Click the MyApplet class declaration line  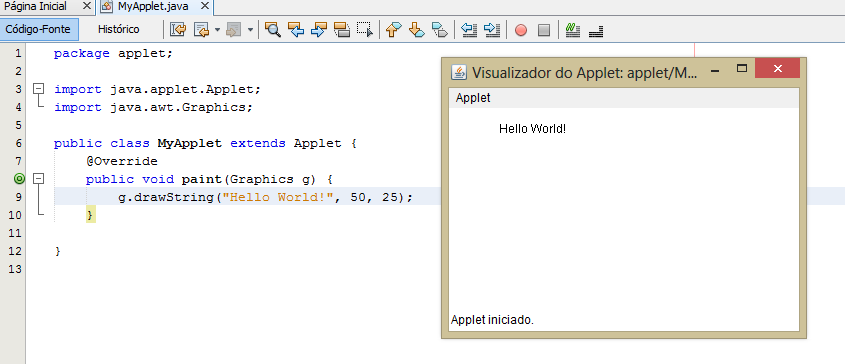(x=205, y=143)
